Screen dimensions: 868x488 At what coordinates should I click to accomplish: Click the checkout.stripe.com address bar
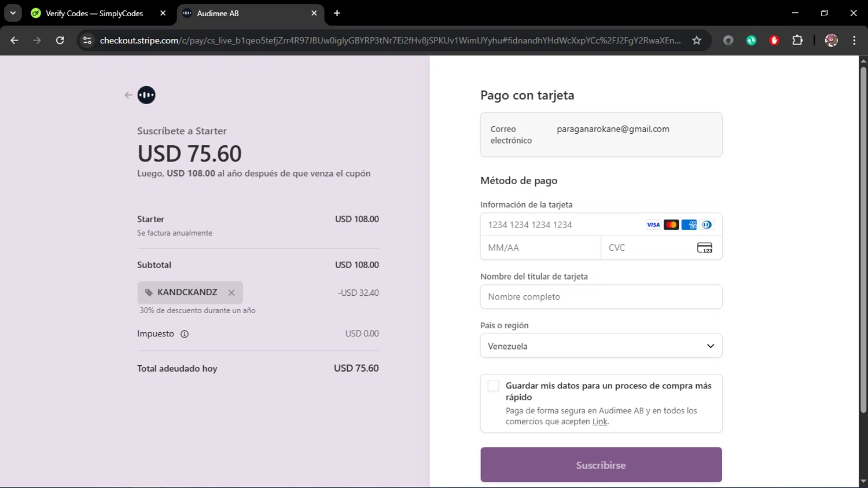(x=390, y=40)
